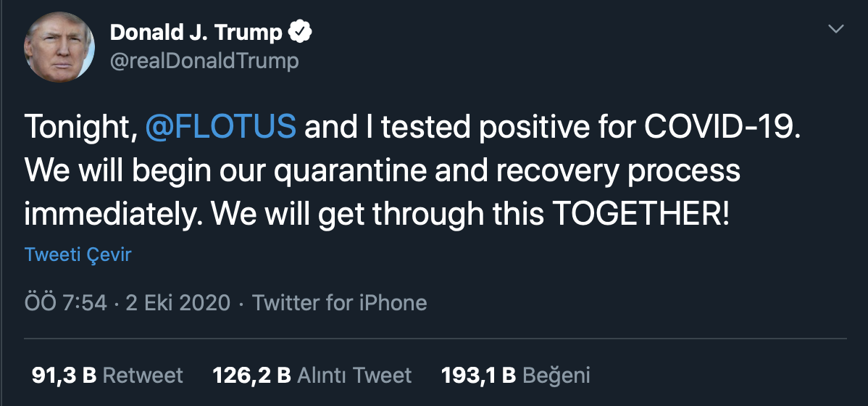Open the Beğeni likes list
The image size is (868, 406).
pos(556,376)
